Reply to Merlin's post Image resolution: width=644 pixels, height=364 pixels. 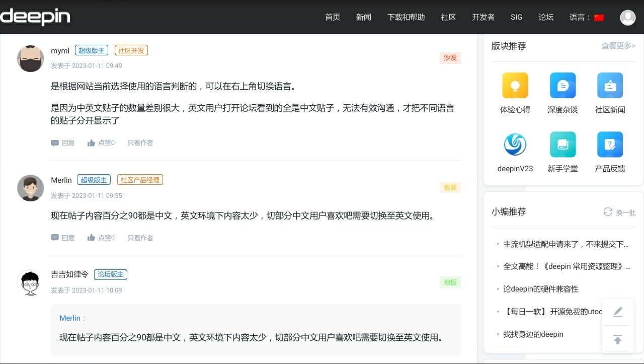63,238
